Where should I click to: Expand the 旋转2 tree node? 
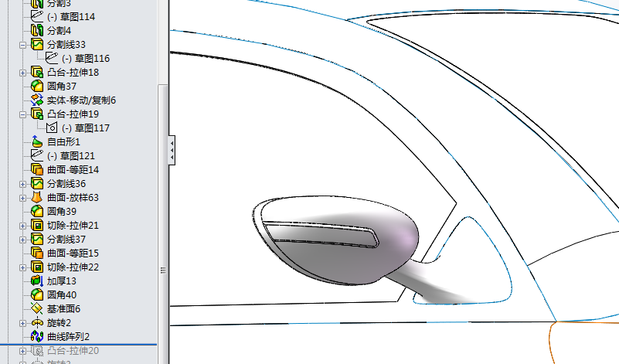[x=22, y=323]
